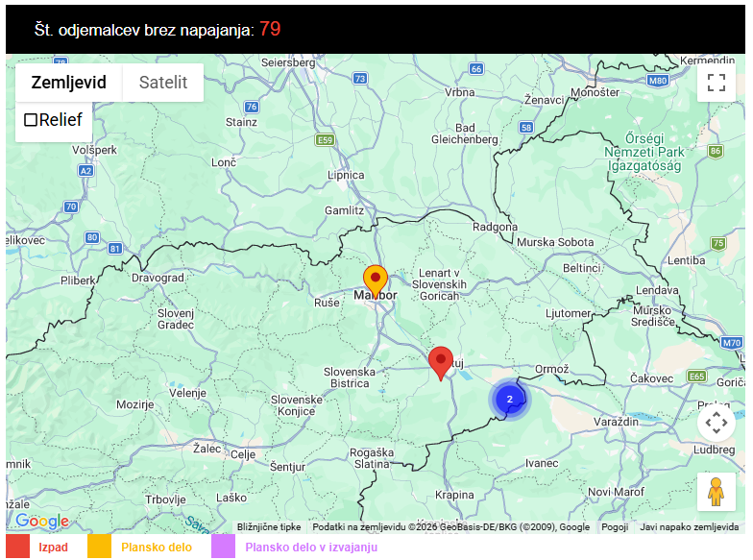Click the Plansko delo v izvajanju label
The image size is (753, 560).
coord(311,548)
